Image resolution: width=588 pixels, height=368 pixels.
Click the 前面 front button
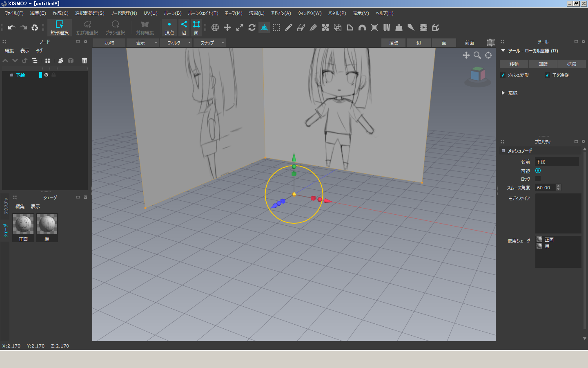coord(470,43)
